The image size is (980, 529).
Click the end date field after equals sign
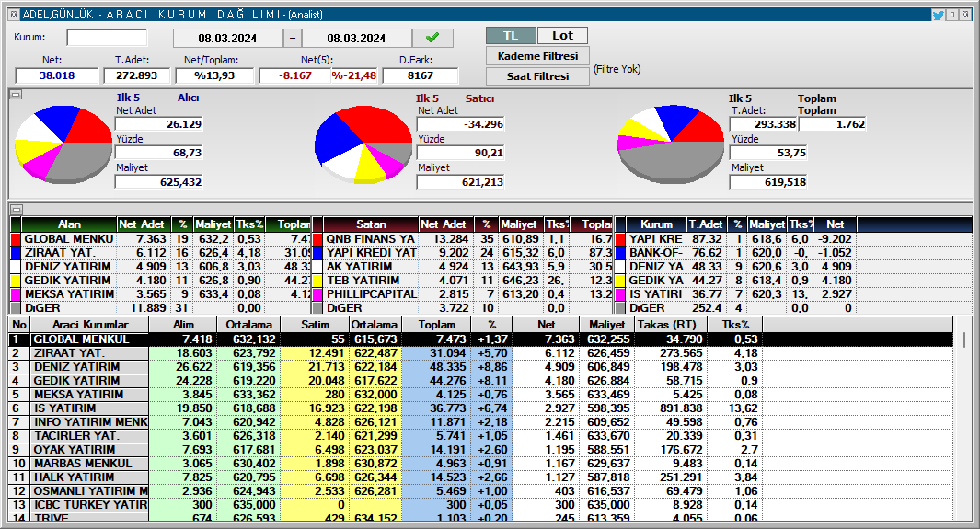pyautogui.click(x=356, y=38)
